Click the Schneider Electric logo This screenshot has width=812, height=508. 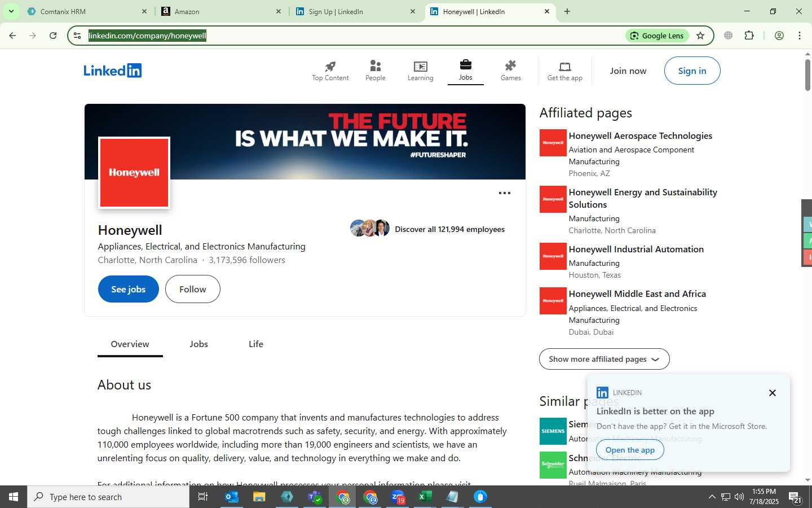(553, 465)
